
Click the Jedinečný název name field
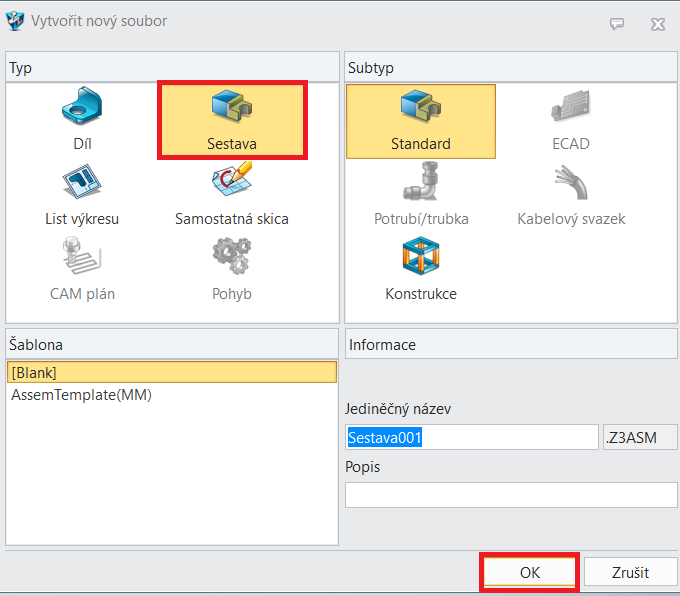tap(471, 437)
